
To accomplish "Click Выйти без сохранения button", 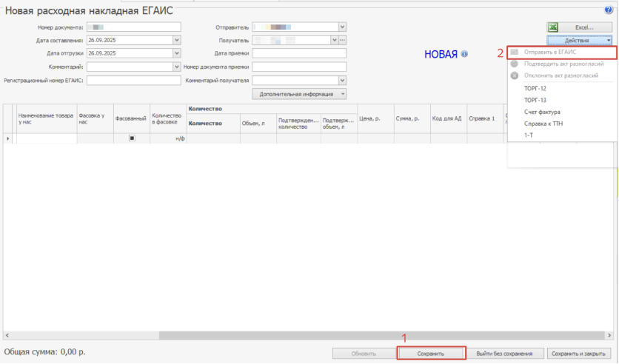I will tap(504, 354).
